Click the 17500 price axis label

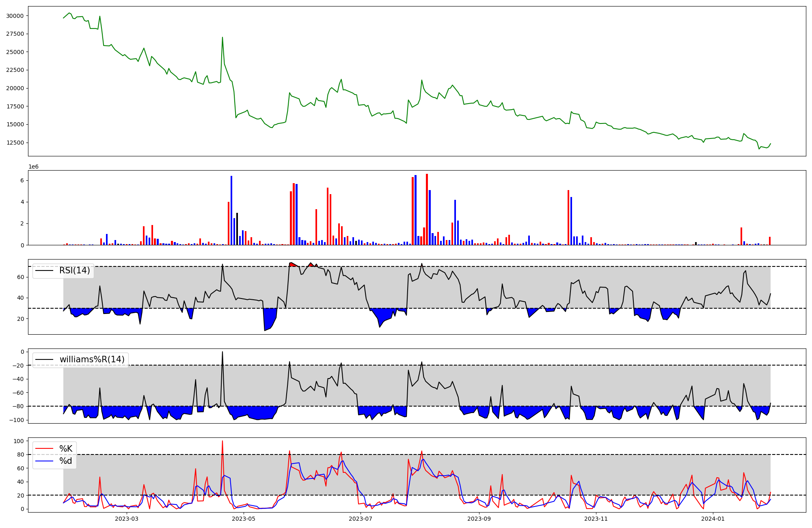(x=15, y=106)
